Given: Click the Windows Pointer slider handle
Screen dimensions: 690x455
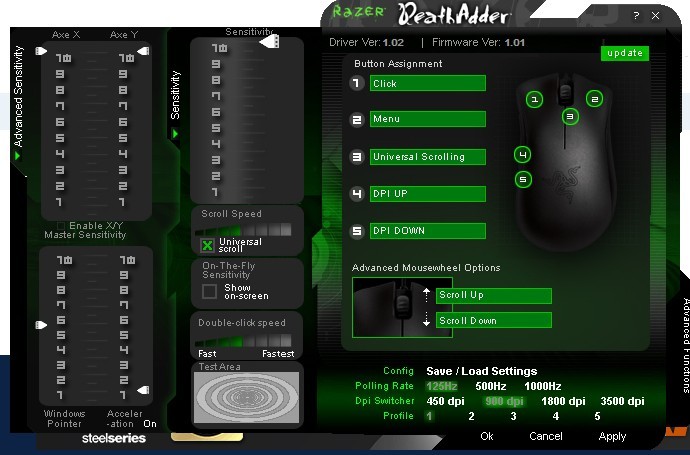Looking at the screenshot, I should point(41,325).
